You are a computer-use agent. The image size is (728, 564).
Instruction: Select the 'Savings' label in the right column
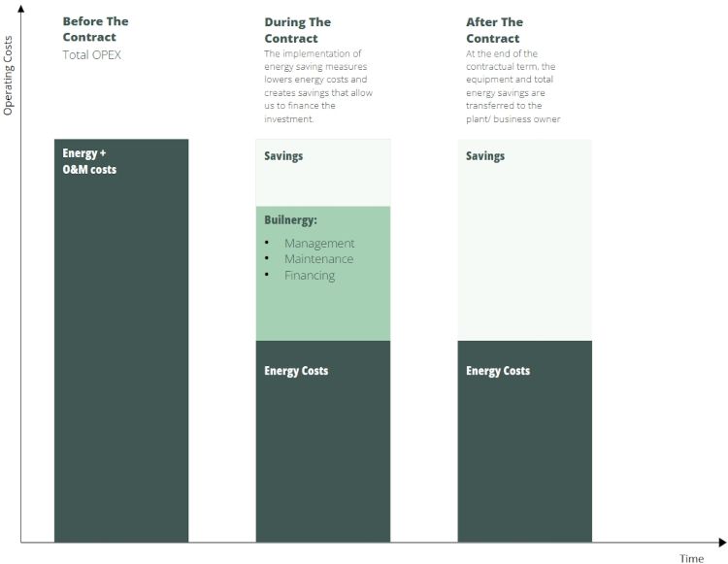485,156
